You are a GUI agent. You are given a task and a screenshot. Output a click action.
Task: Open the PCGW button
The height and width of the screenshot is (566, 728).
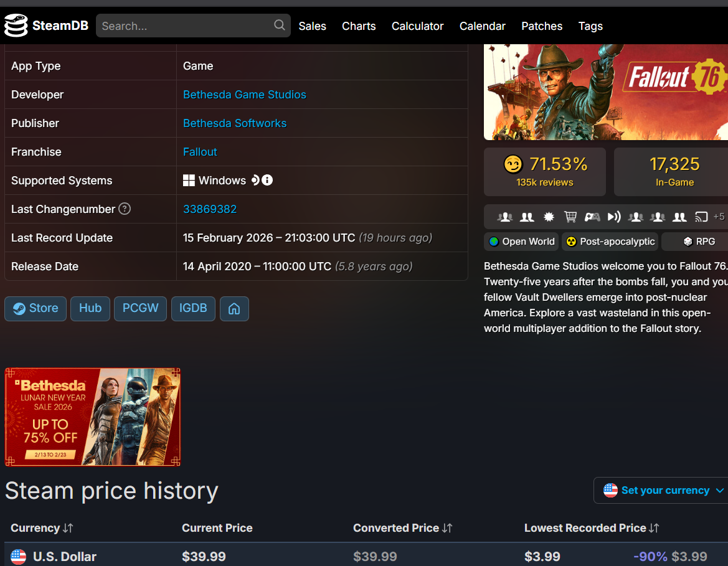(x=140, y=309)
